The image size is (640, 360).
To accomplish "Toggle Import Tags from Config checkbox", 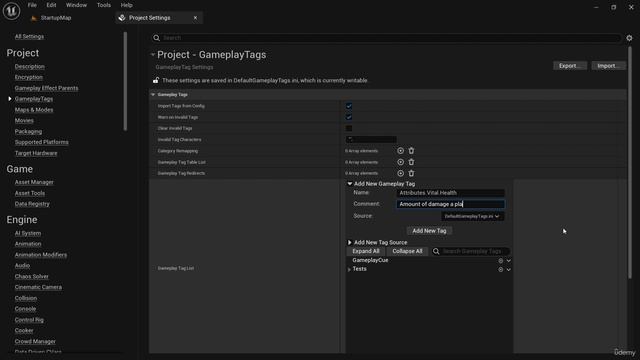I will click(349, 106).
